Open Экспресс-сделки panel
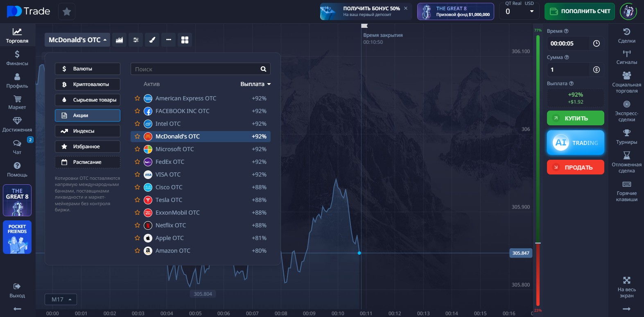 (x=626, y=111)
